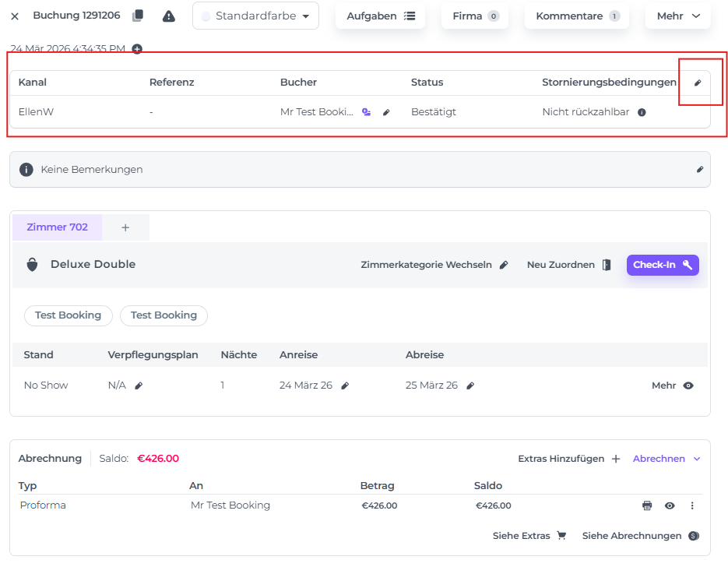Edit the Keine Bemerkungen remarks

point(699,169)
